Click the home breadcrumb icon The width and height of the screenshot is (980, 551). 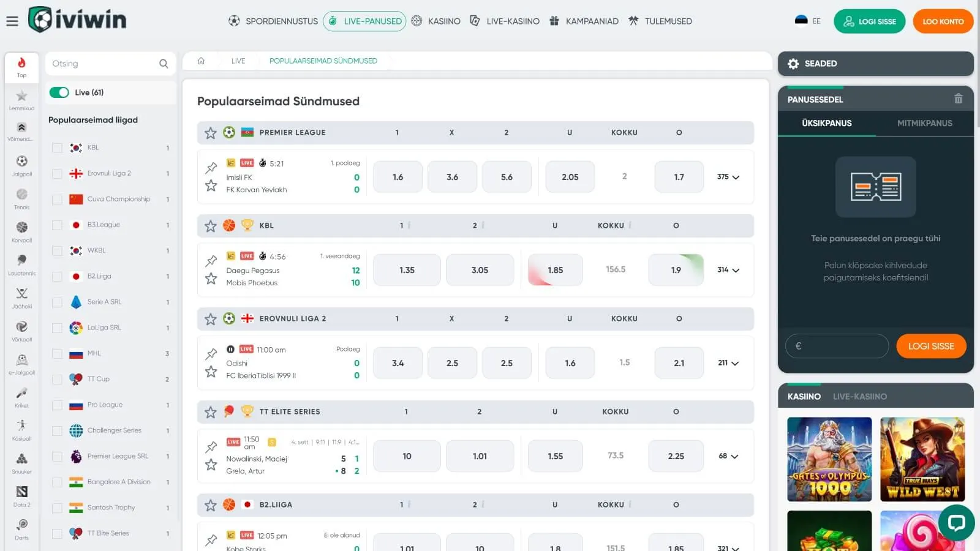201,61
